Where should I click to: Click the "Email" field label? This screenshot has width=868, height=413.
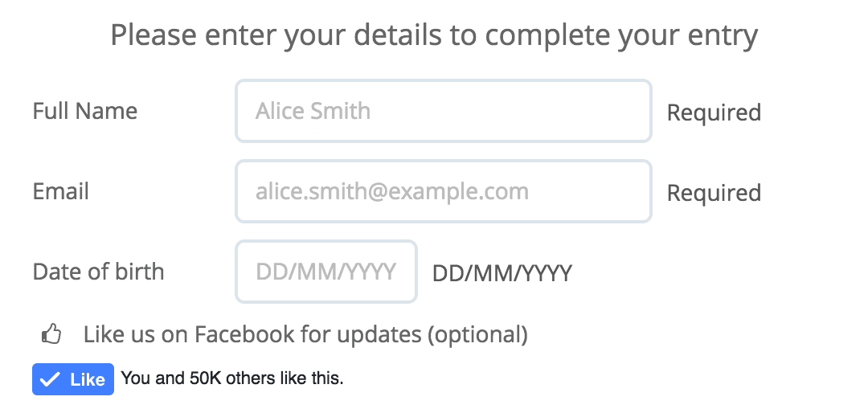coord(61,191)
